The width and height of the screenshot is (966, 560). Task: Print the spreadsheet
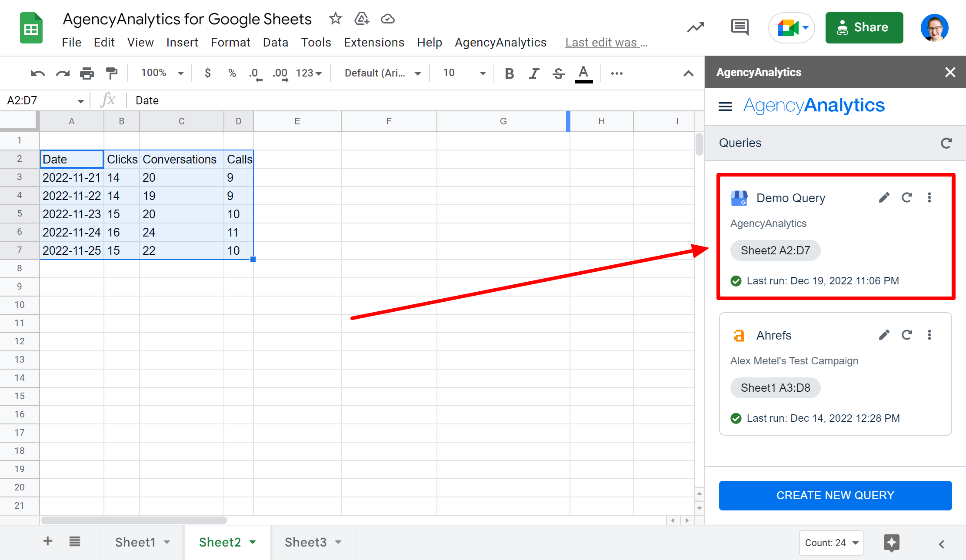click(87, 73)
